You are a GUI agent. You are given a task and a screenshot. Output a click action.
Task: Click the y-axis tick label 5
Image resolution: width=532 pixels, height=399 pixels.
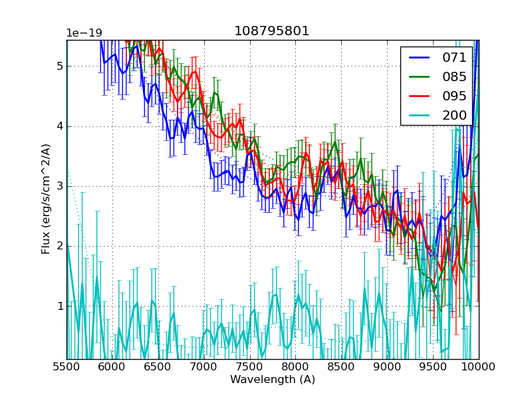59,66
